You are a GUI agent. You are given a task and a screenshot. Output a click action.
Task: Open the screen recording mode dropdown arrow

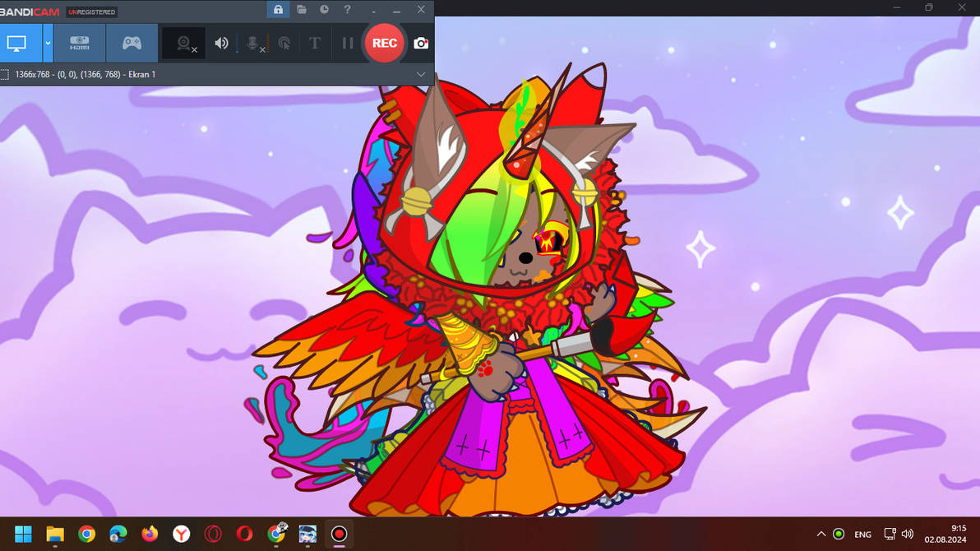click(x=48, y=43)
